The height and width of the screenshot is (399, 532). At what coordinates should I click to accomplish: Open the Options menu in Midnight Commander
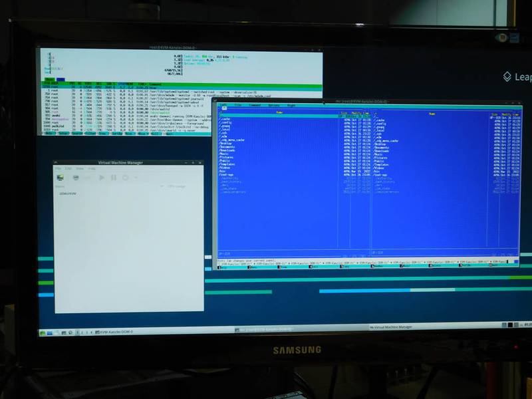tap(273, 105)
